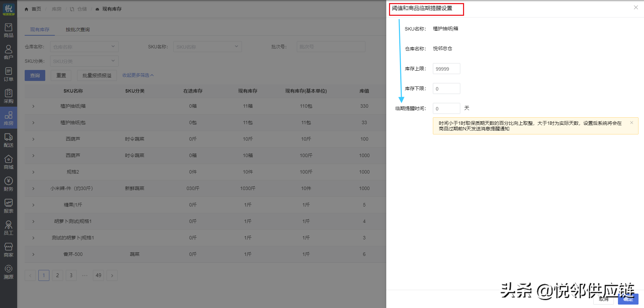Dismiss the yellow hint message
This screenshot has height=308, width=644.
(x=632, y=122)
